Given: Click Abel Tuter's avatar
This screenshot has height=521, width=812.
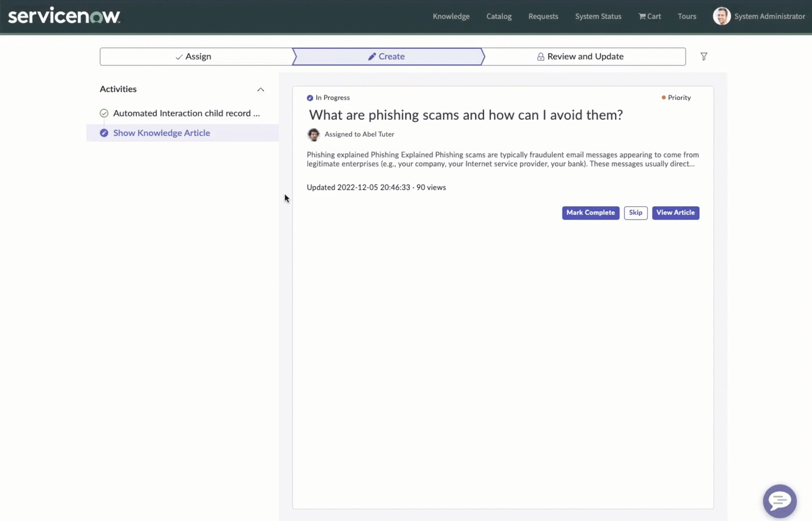Looking at the screenshot, I should coord(313,134).
